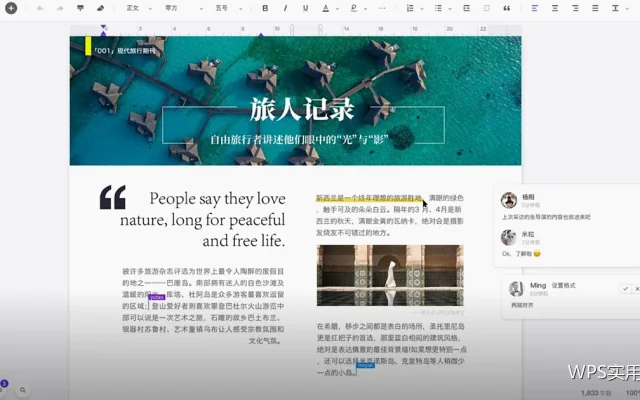Select the archway photo in the article

[390, 275]
